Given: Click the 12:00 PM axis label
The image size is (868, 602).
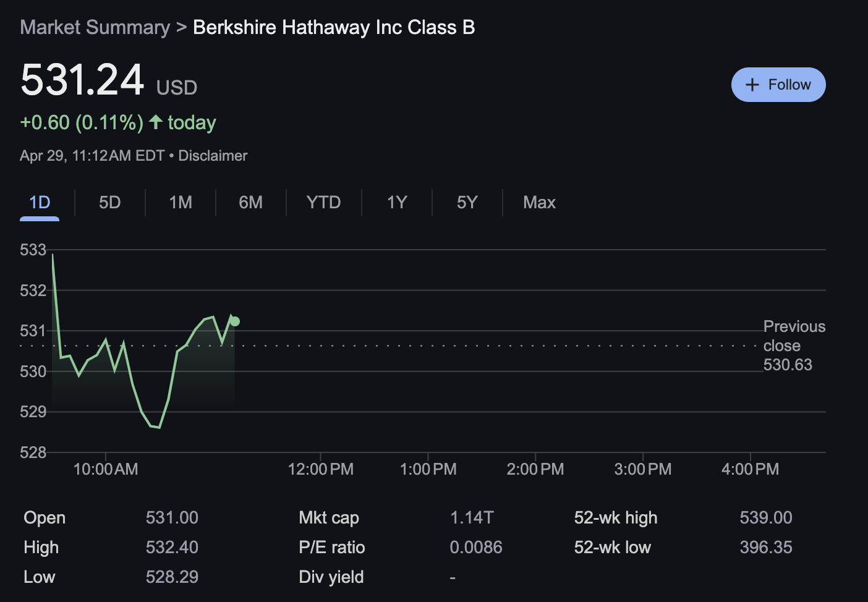Looking at the screenshot, I should click(x=321, y=469).
